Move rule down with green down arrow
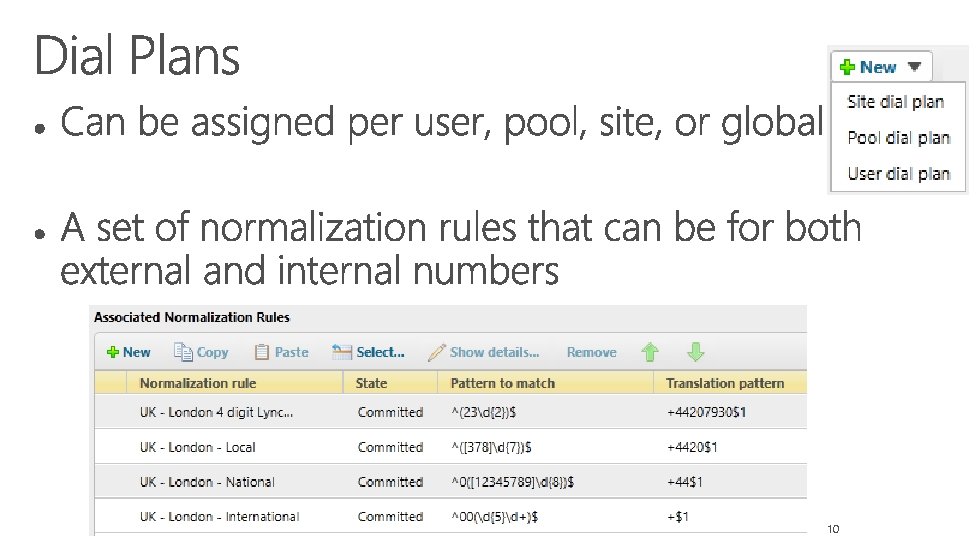 (x=696, y=352)
